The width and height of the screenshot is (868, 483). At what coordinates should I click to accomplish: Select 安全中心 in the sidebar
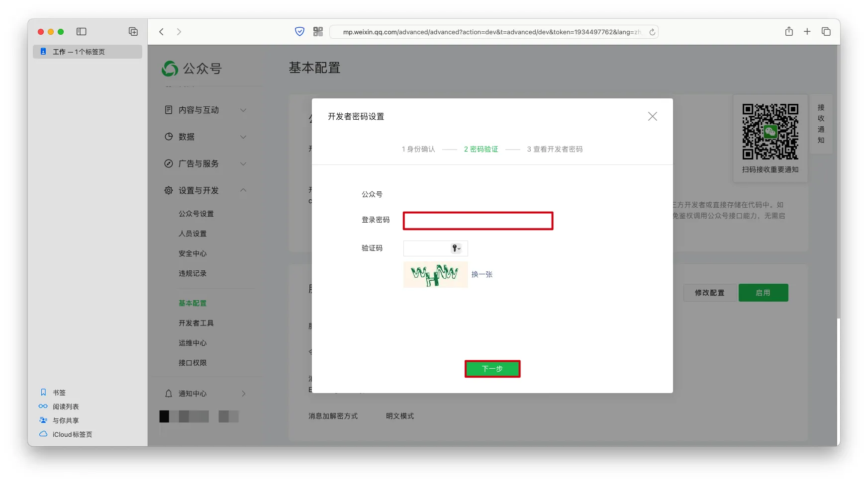pyautogui.click(x=193, y=253)
